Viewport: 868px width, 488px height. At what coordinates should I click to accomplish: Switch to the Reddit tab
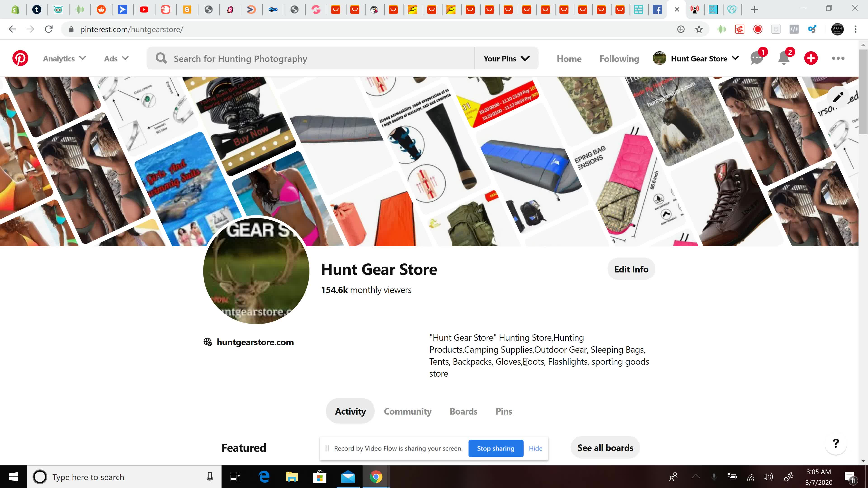(x=101, y=9)
